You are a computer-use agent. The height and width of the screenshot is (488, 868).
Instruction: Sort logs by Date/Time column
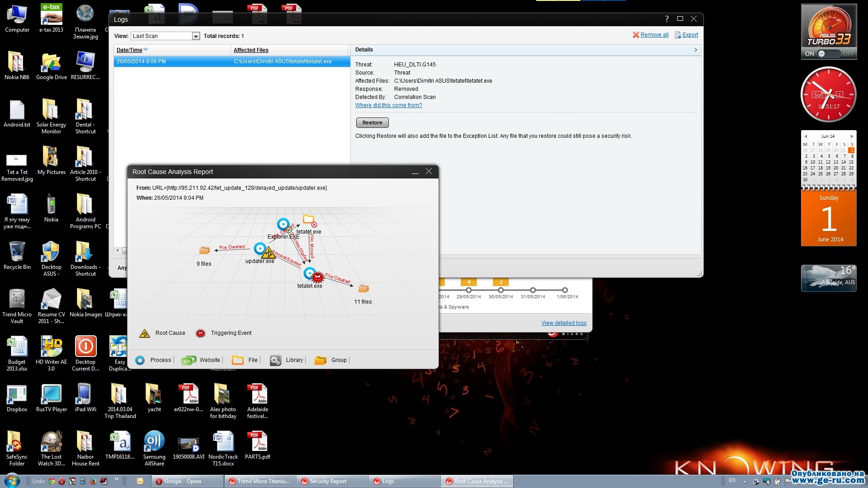(x=130, y=50)
